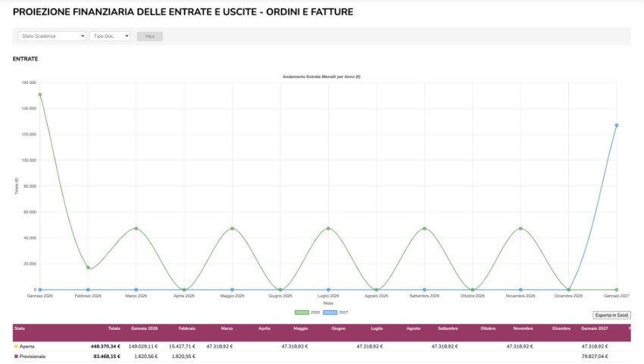Expand the Tipo Doc. dropdown
This screenshot has height=364, width=644.
(110, 36)
